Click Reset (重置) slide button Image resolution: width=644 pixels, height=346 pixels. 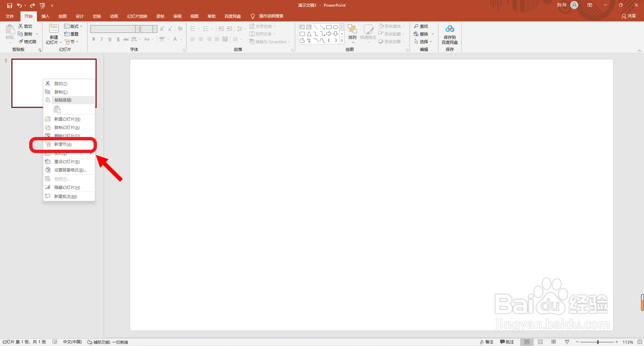coord(71,34)
